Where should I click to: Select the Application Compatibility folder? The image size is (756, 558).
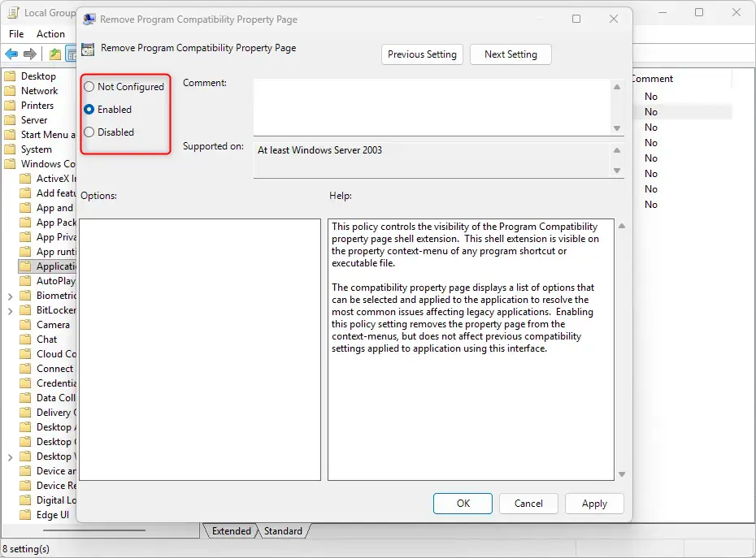click(48, 266)
